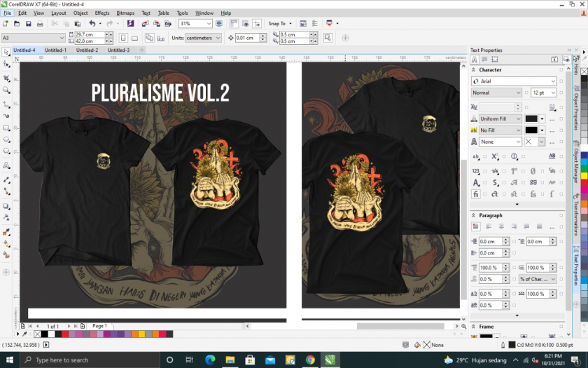This screenshot has height=368, width=588.
Task: Open the File menu
Action: tap(7, 13)
